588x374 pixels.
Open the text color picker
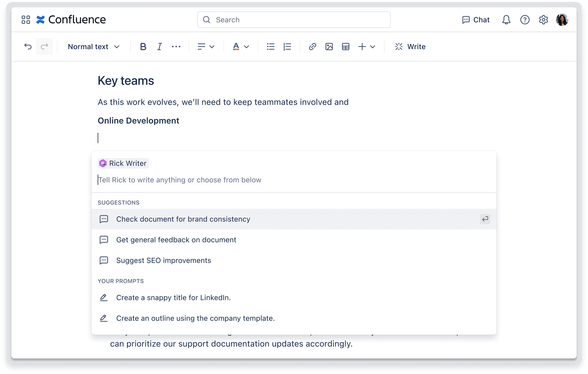(241, 47)
